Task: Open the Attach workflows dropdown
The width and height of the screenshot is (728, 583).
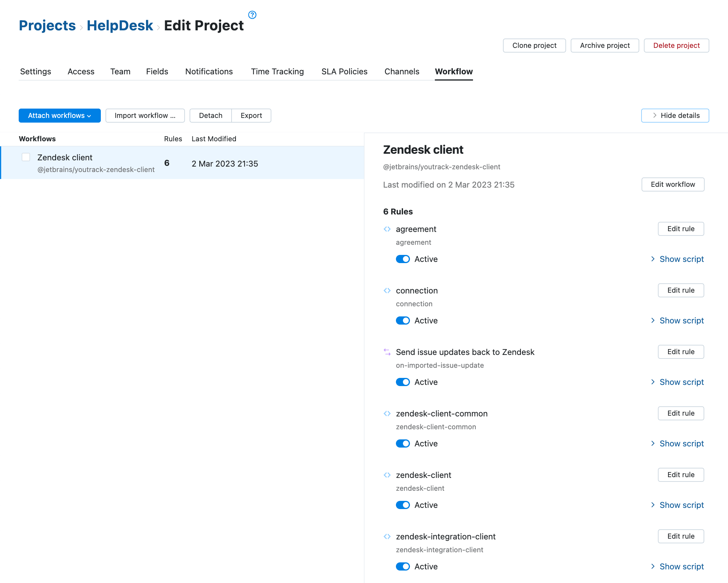Action: (x=60, y=115)
